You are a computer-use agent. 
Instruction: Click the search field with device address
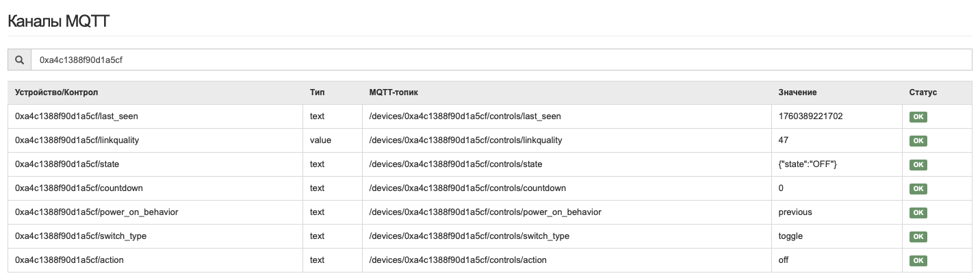(x=501, y=60)
